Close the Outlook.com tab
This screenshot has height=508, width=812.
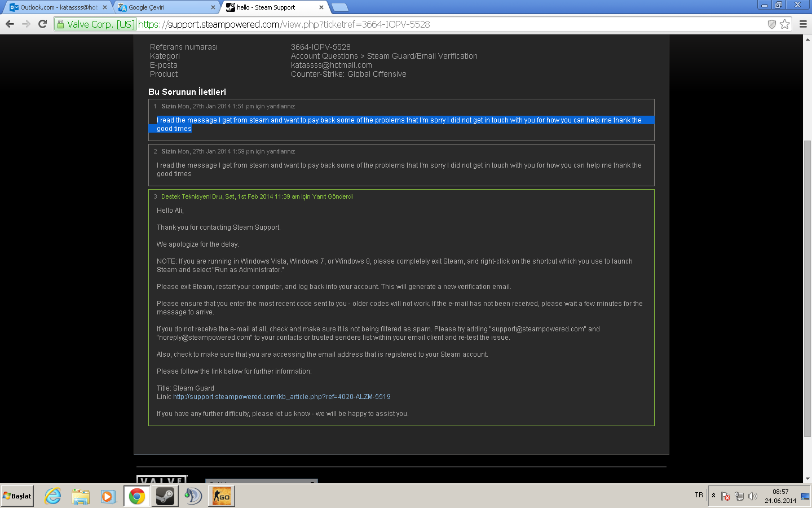tap(104, 7)
